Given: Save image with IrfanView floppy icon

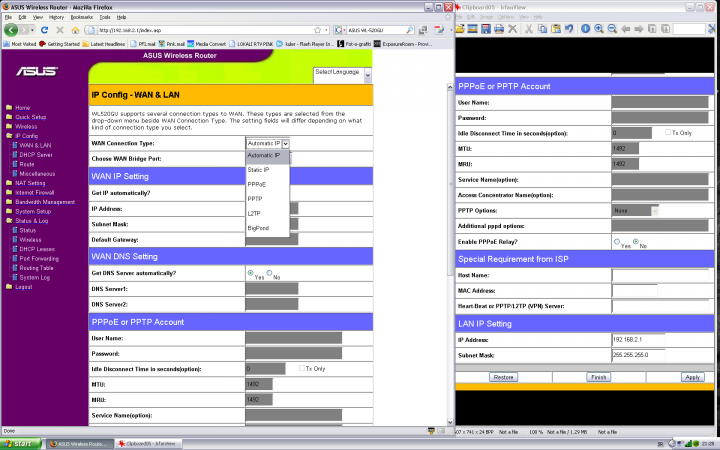Looking at the screenshot, I should click(486, 29).
